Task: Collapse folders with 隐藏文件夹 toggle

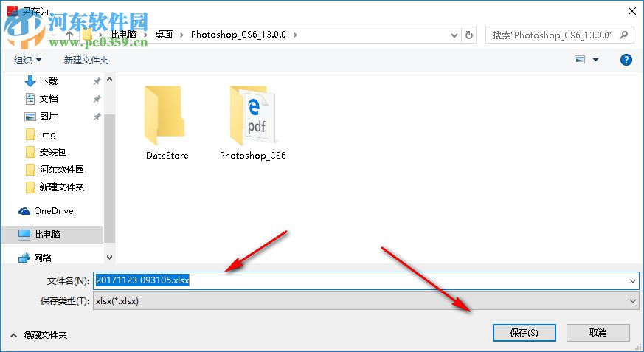Action: coord(38,335)
